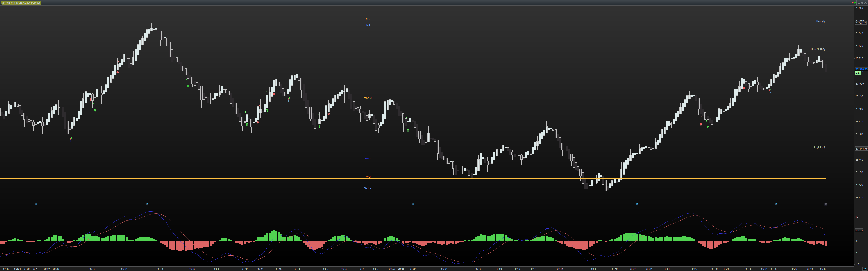Click the 4,3171 indicator value tag
Image resolution: width=868 pixels, height=271 pixels.
click(x=859, y=230)
